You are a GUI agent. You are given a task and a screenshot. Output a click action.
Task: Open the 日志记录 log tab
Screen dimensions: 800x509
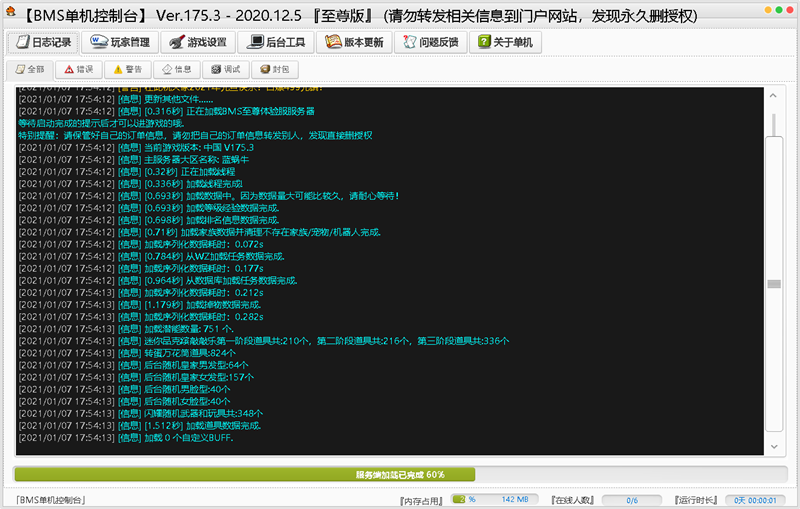coord(43,42)
